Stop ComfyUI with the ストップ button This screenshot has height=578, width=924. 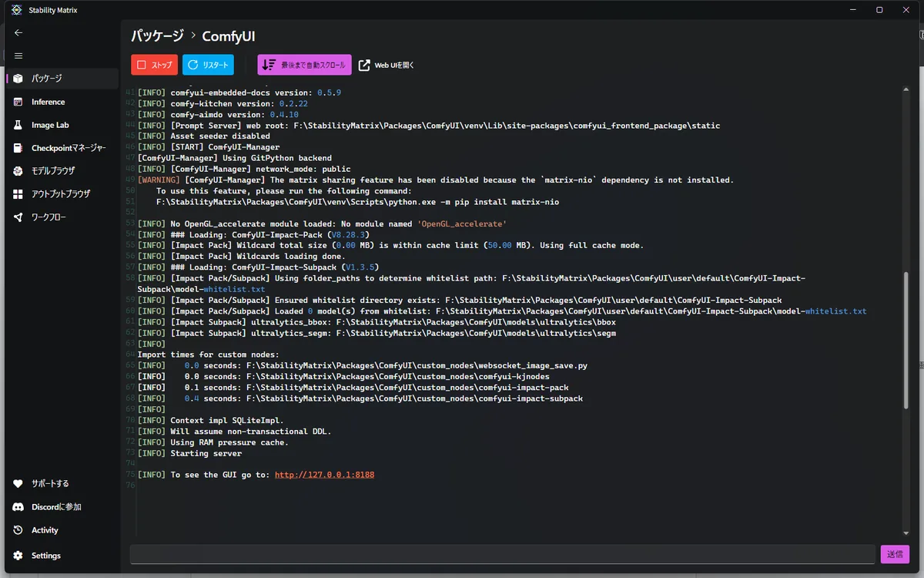pyautogui.click(x=155, y=65)
